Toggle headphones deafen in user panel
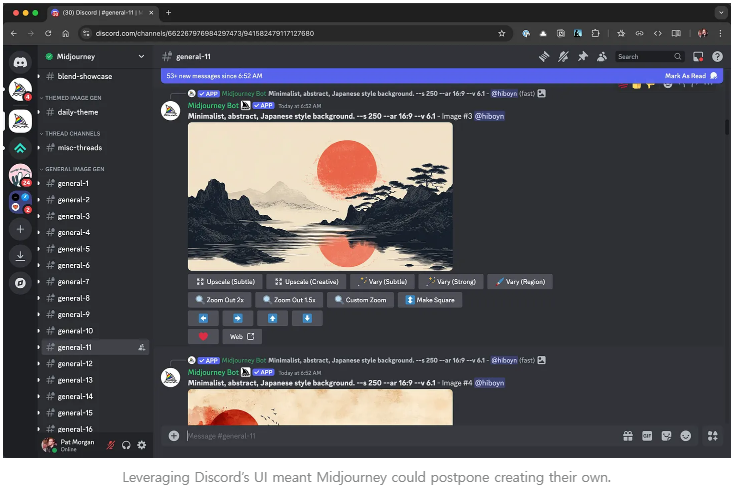738x492 pixels. point(126,445)
